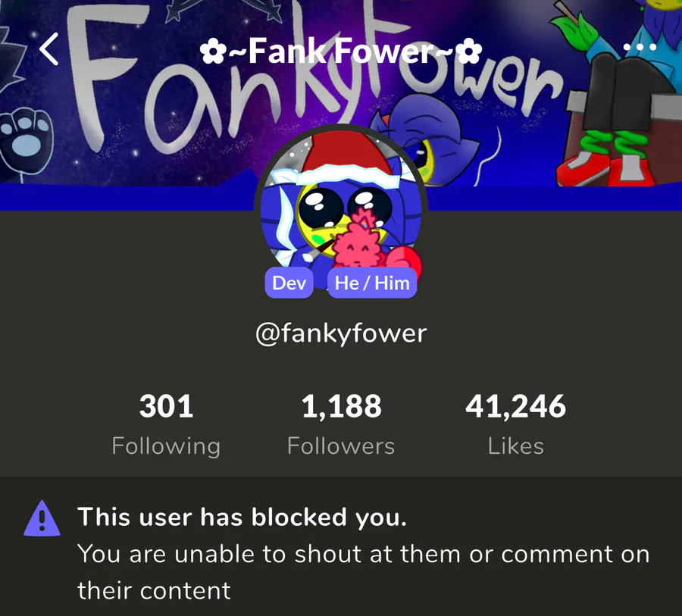Image resolution: width=682 pixels, height=616 pixels.
Task: Tap the purple warning triangle icon
Action: 42,518
